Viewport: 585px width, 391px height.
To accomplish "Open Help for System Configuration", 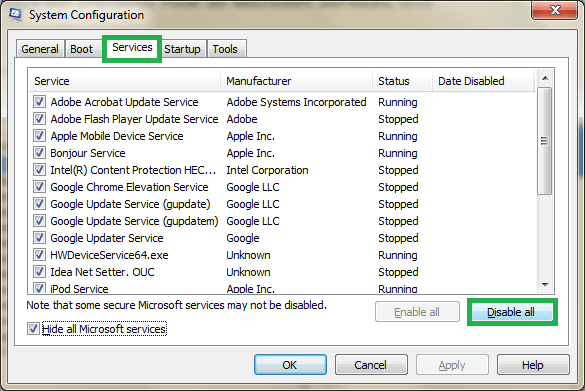I will click(533, 365).
